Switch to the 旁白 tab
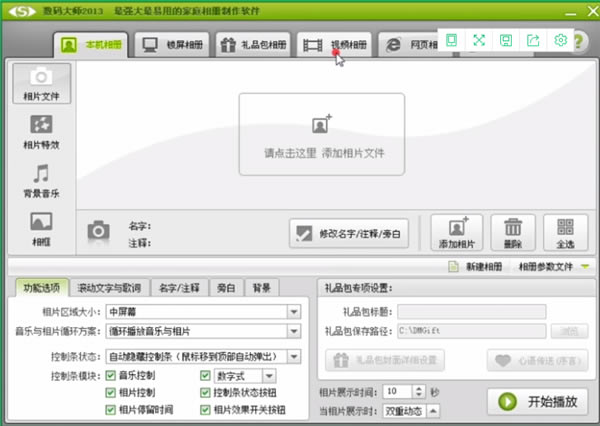The width and height of the screenshot is (600, 426). coord(226,288)
